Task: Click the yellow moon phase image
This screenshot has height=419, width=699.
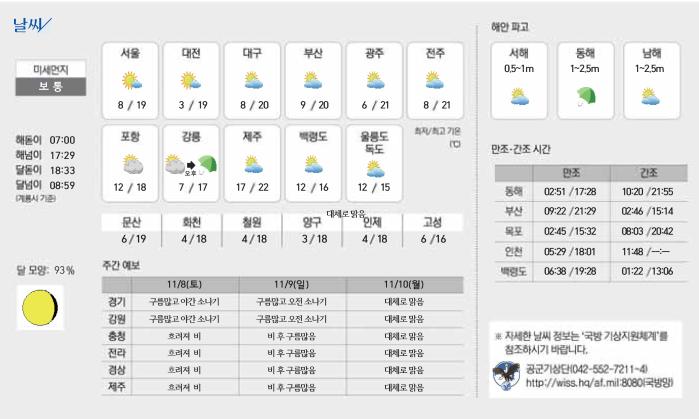Action: (x=41, y=308)
